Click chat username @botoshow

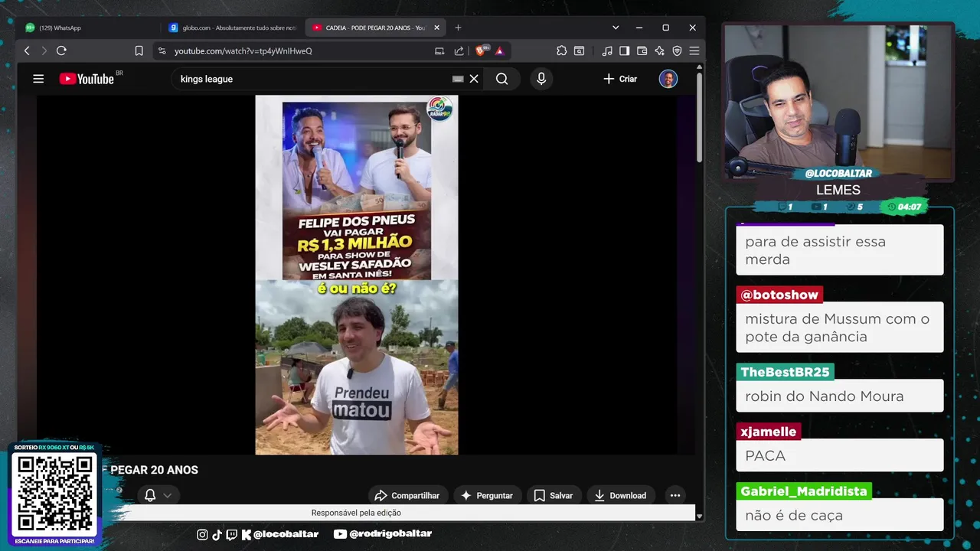[779, 295]
